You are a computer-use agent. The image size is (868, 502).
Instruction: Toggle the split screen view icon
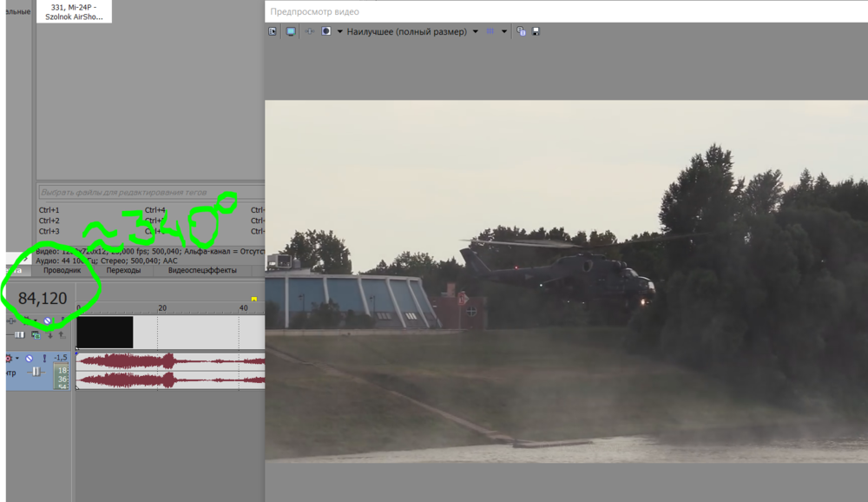pyautogui.click(x=326, y=31)
